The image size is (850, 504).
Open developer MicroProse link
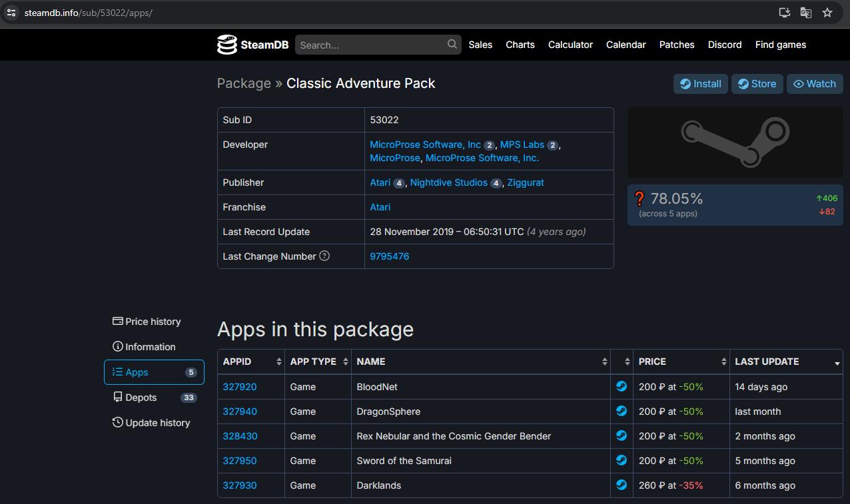pyautogui.click(x=395, y=158)
